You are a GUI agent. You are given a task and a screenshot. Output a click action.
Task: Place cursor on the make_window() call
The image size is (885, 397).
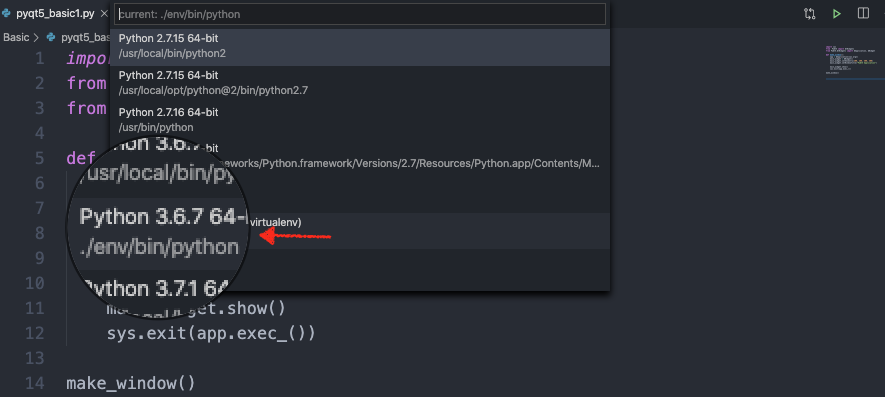tap(131, 383)
